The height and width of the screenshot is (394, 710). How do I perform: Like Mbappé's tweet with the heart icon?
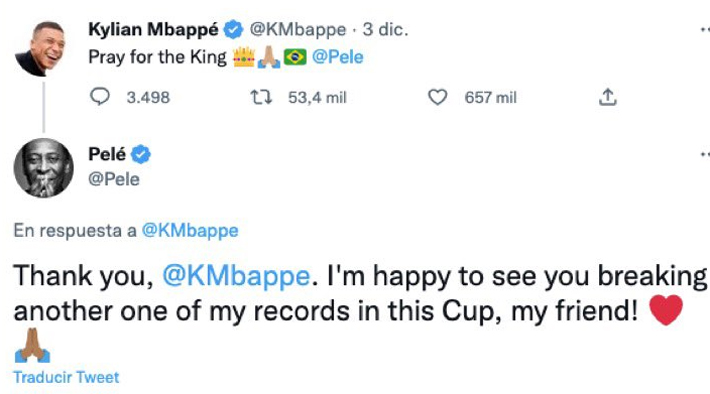point(437,97)
